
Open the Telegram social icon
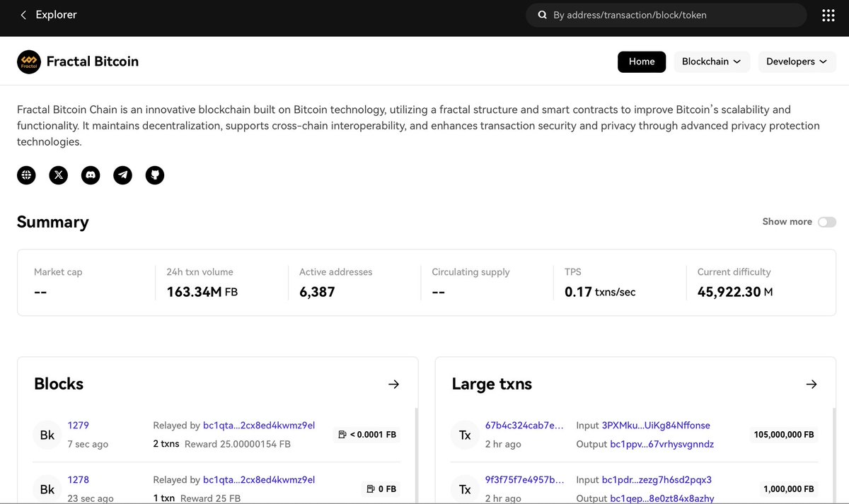tap(123, 175)
